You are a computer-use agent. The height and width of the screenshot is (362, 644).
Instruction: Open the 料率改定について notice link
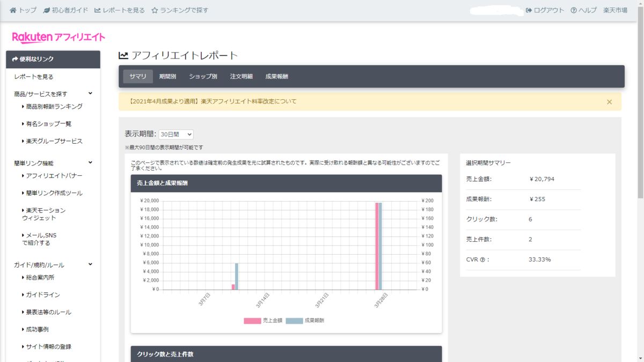pos(213,101)
